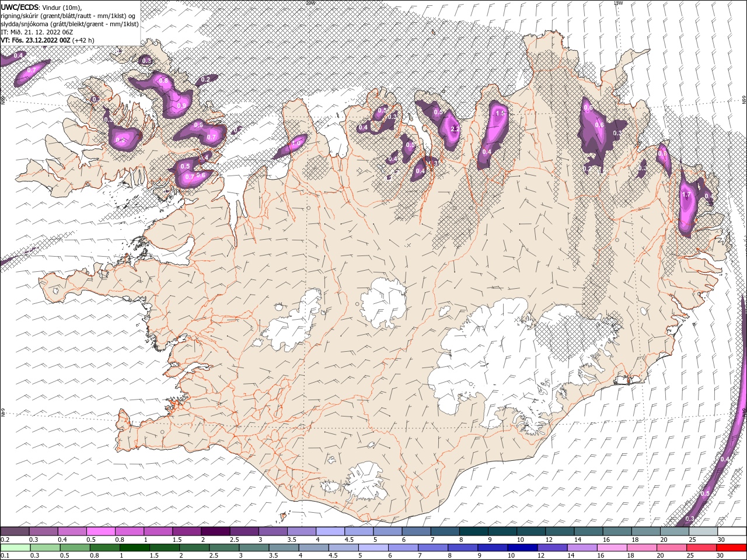The width and height of the screenshot is (747, 560).
Task: Click the white snow legend swatch at 30
Action: (x=732, y=531)
